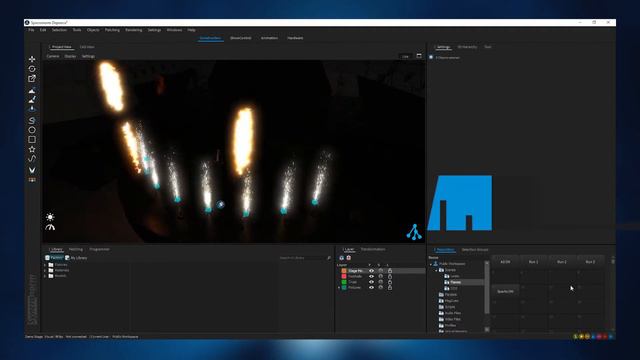Toggle lock on the red layer

click(390, 276)
